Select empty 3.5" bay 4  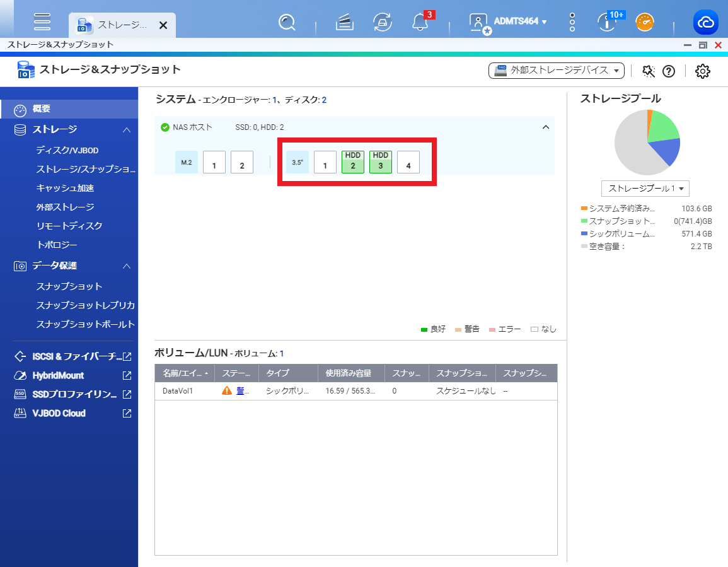pyautogui.click(x=408, y=162)
